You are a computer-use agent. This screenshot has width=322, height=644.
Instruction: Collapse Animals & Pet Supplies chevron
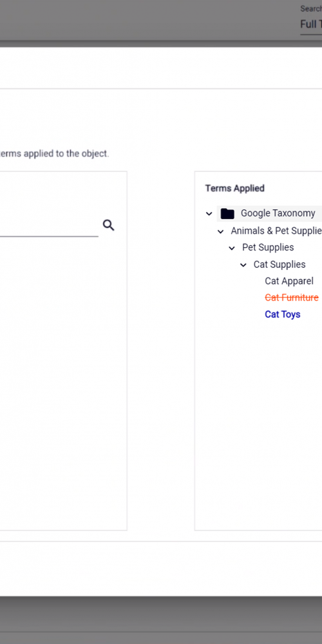click(x=220, y=231)
